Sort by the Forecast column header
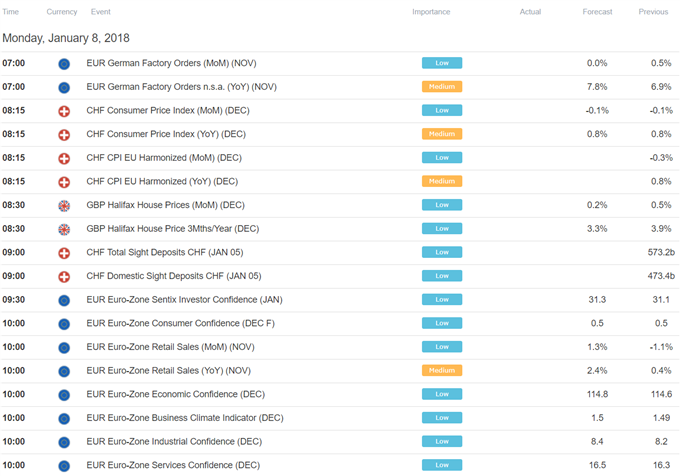680x476 pixels. (x=597, y=12)
